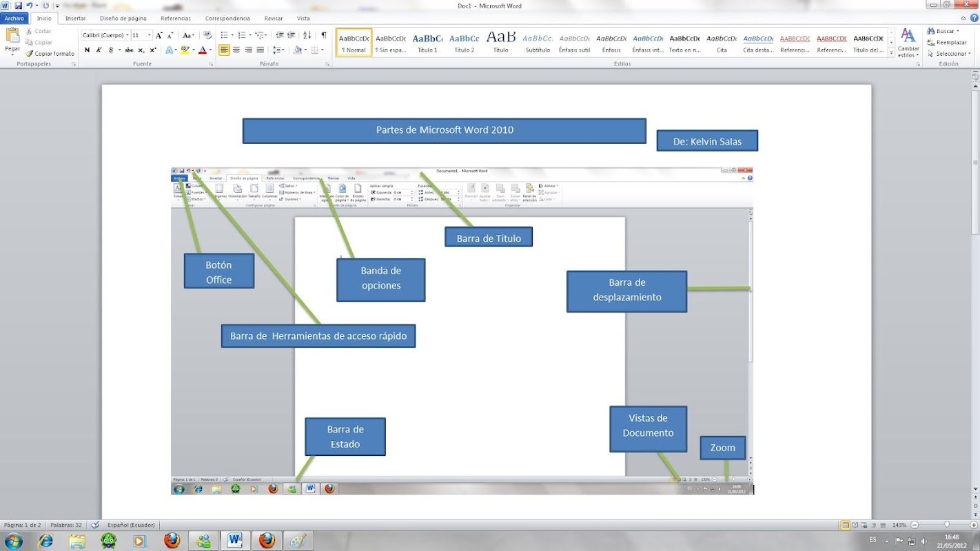
Task: Click the Reemplazar button
Action: pos(947,42)
